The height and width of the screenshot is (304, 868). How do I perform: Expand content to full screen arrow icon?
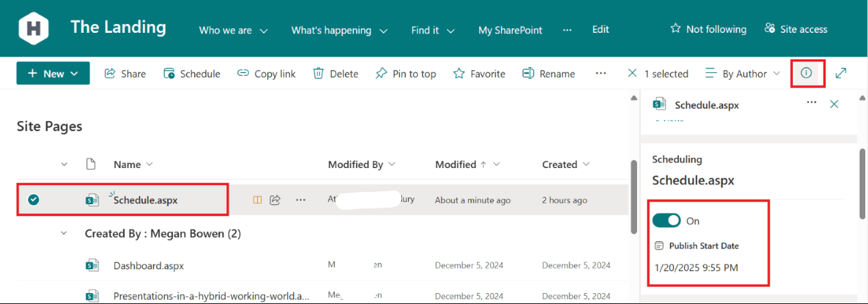coord(841,73)
